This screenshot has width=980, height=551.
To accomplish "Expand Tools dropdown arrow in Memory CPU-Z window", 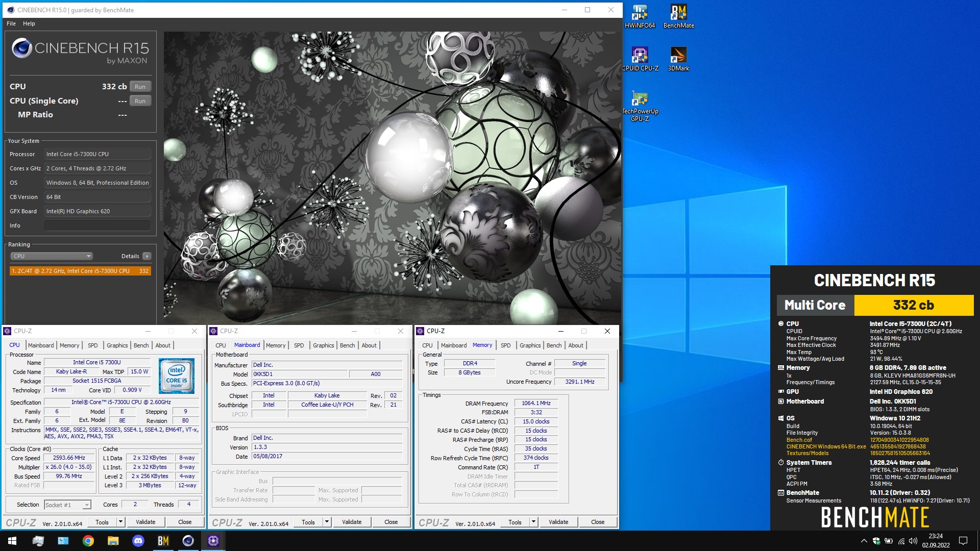I will (534, 522).
